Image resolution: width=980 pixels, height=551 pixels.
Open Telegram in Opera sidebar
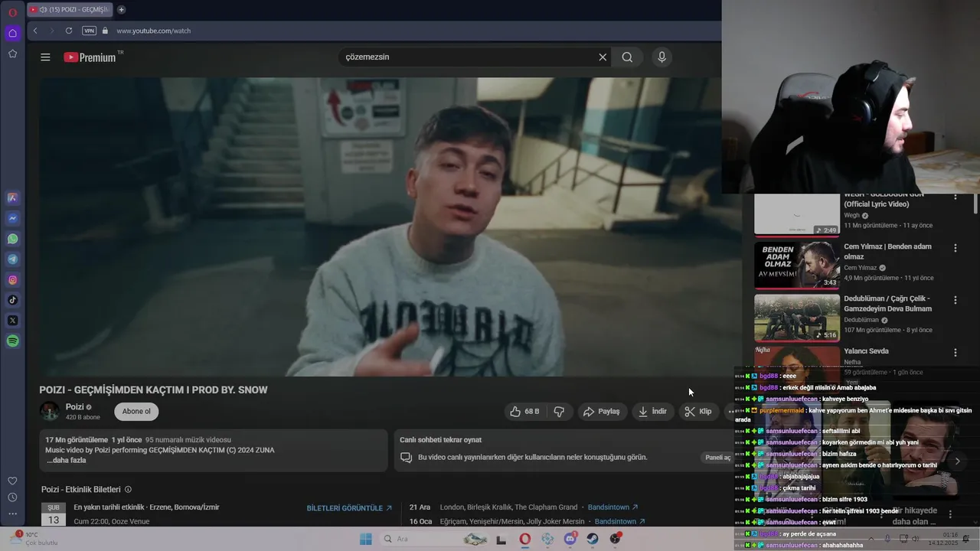[12, 259]
